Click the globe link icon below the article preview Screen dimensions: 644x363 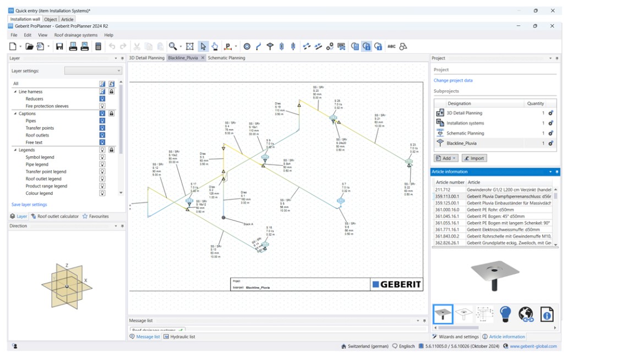tap(526, 314)
